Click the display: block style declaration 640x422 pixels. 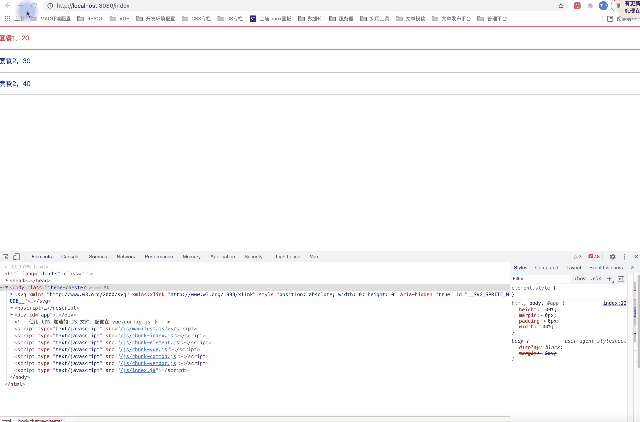point(540,347)
